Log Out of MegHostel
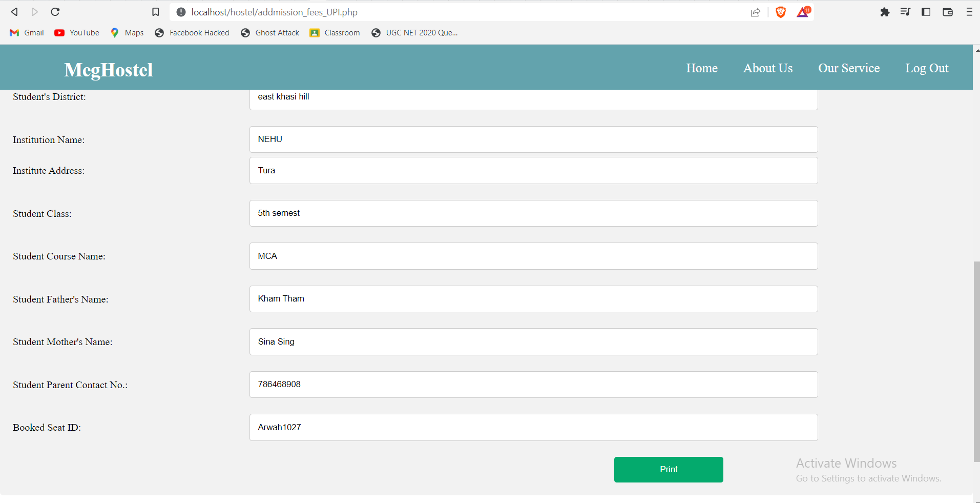 point(927,68)
